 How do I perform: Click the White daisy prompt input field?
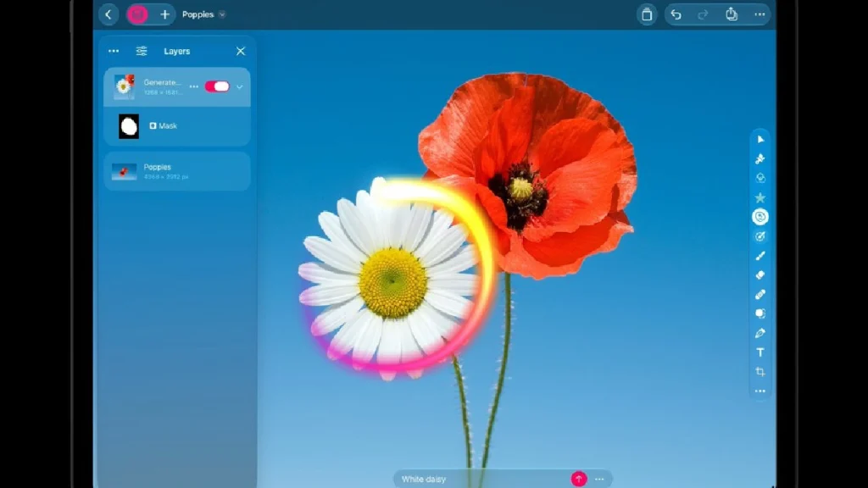481,480
